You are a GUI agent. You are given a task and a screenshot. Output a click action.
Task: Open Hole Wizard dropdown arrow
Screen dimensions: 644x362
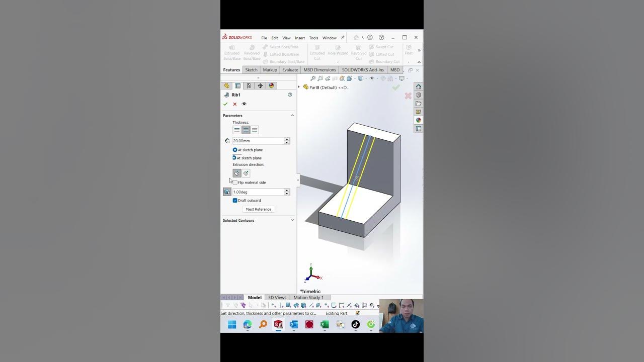point(338,62)
